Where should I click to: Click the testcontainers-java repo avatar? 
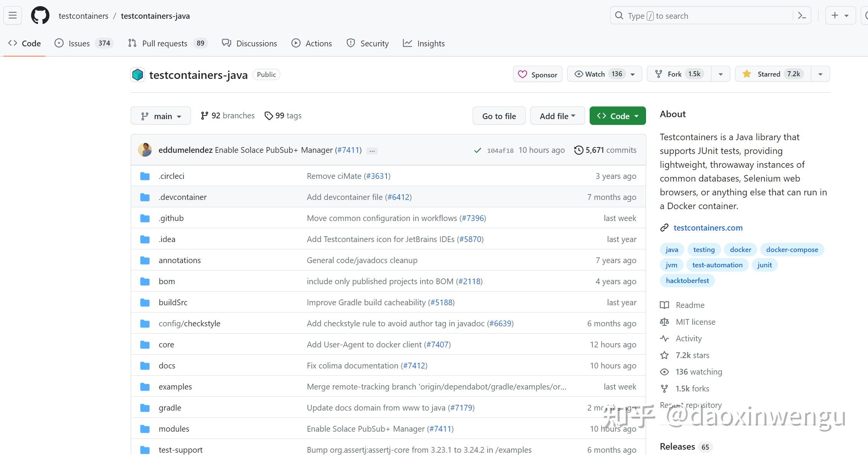(138, 75)
